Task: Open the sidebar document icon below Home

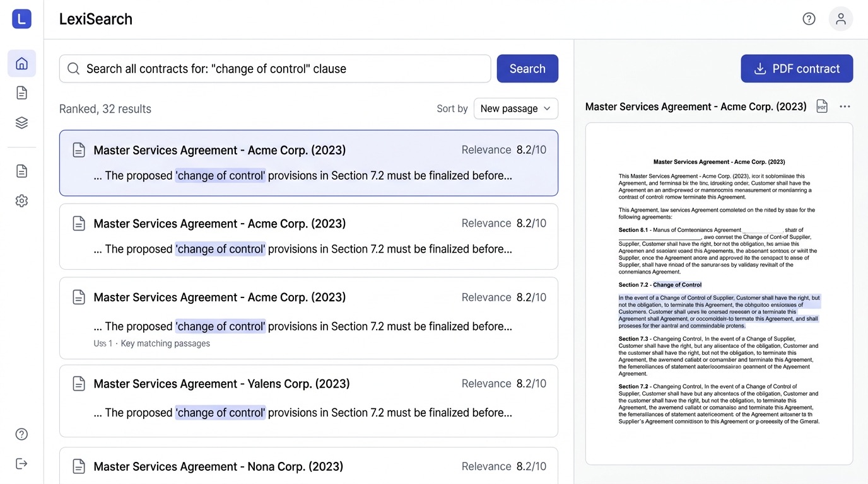Action: tap(21, 93)
